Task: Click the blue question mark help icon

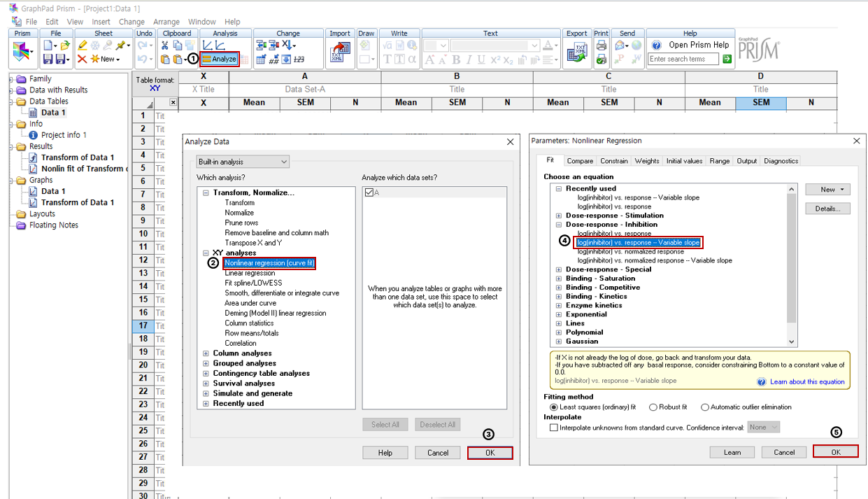Action: click(656, 45)
